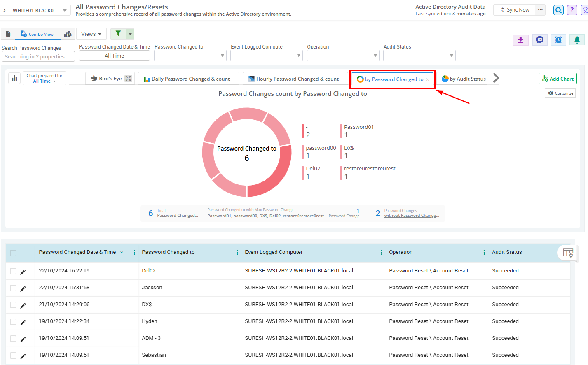The width and height of the screenshot is (588, 365).
Task: Click the edit pencil for Del02 row
Action: pyautogui.click(x=23, y=272)
